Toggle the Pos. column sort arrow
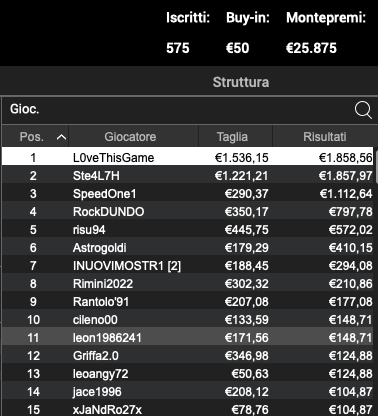378x416 pixels. 61,137
